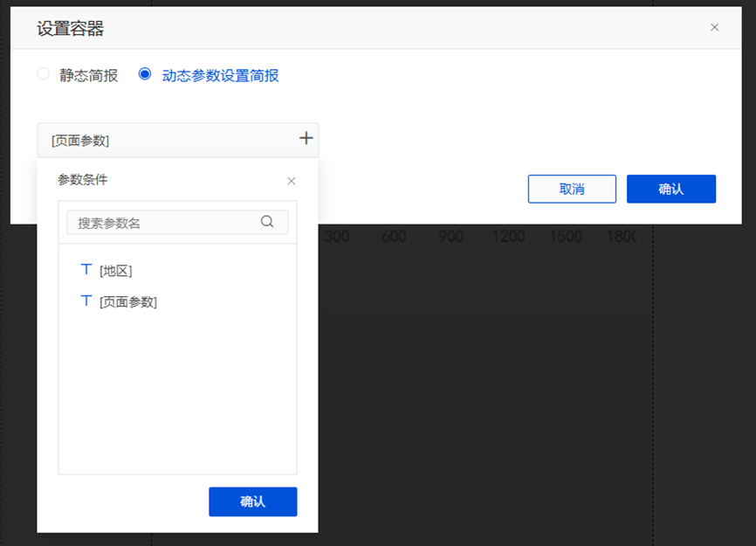
Task: Focus the 搜索参数名 search field
Action: click(177, 222)
